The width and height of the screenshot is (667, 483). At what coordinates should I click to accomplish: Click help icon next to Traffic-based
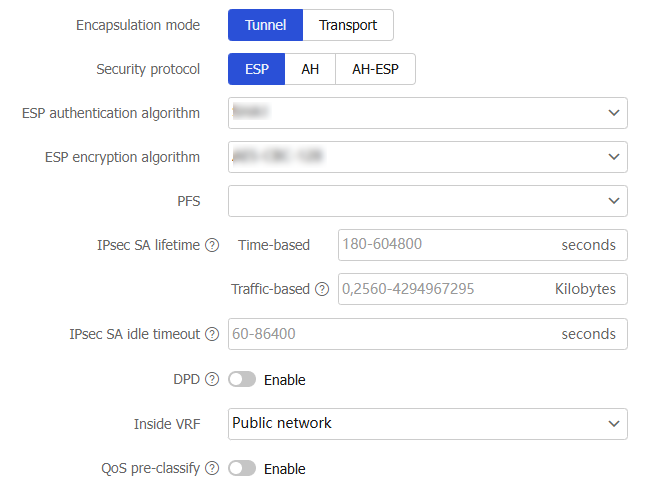322,290
